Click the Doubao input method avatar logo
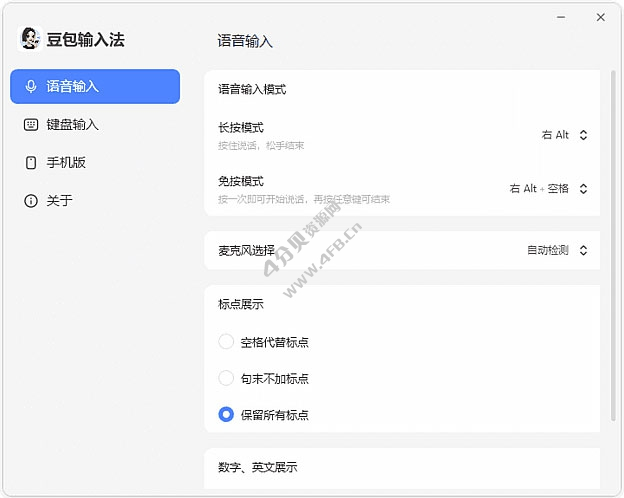This screenshot has width=624, height=498. pyautogui.click(x=30, y=39)
